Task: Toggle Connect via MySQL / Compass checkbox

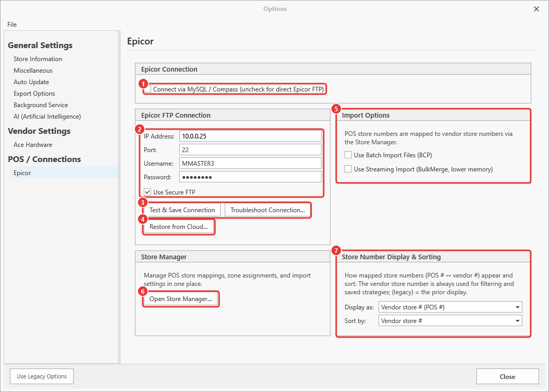Action: (x=148, y=89)
